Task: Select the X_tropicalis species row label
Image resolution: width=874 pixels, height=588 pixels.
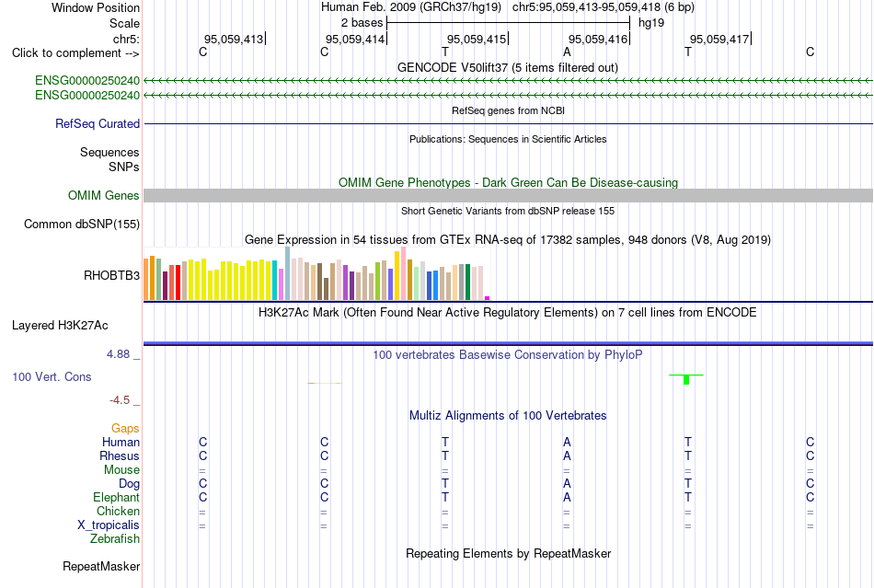Action: (109, 525)
